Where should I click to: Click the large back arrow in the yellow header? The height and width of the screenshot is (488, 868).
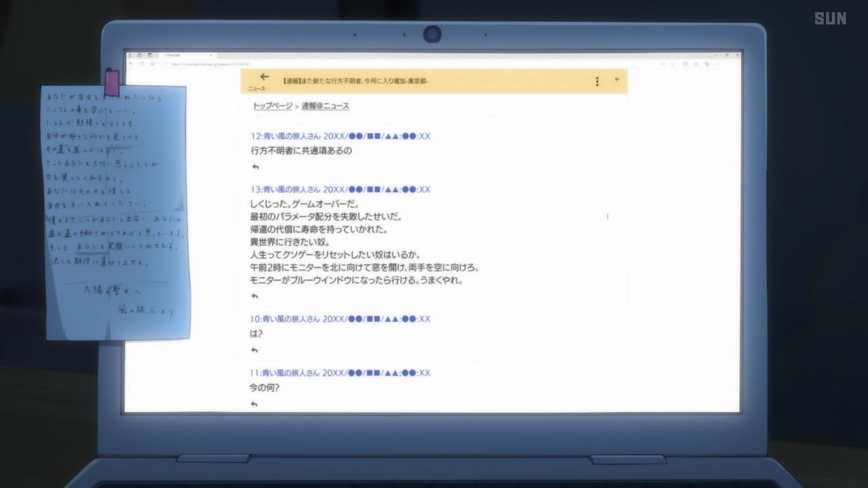click(264, 77)
